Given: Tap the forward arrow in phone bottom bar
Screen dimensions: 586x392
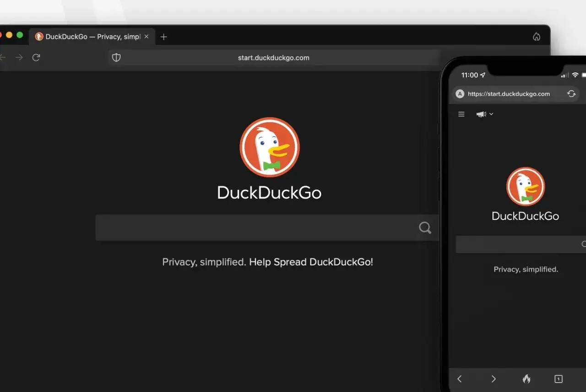Looking at the screenshot, I should [493, 379].
